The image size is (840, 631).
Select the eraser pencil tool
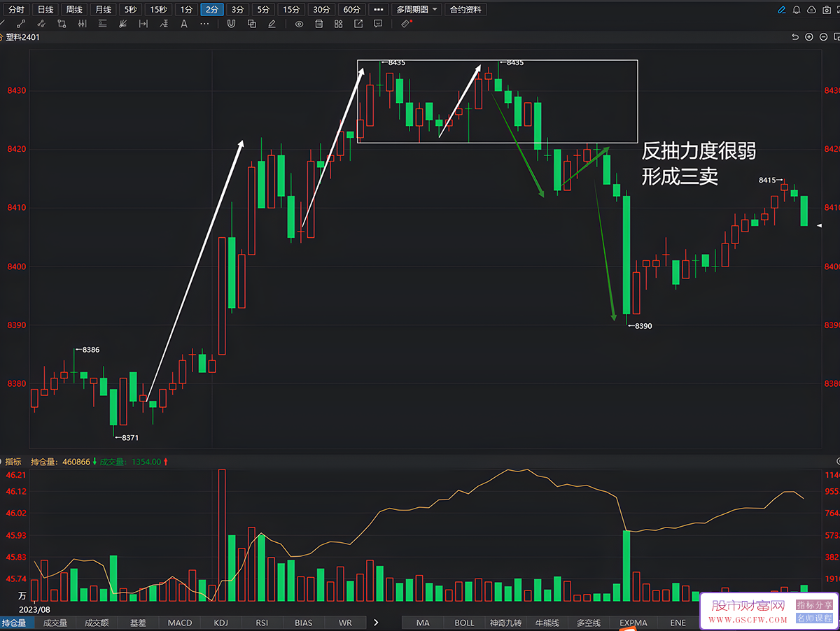pyautogui.click(x=272, y=24)
